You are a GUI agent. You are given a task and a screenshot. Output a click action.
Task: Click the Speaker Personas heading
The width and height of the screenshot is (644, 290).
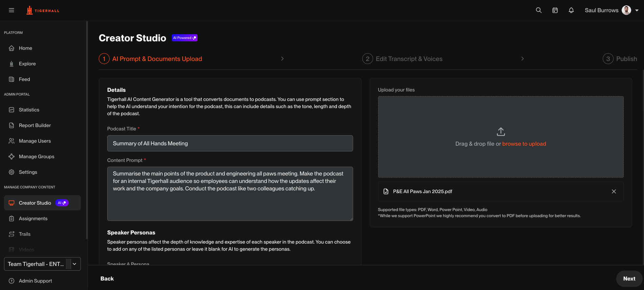131,232
